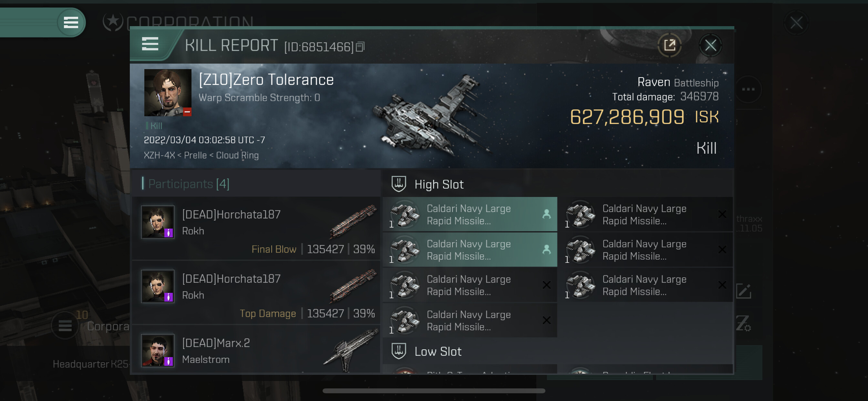This screenshot has width=868, height=401.
Task: Click the Kill tab label under portrait
Action: (x=156, y=126)
